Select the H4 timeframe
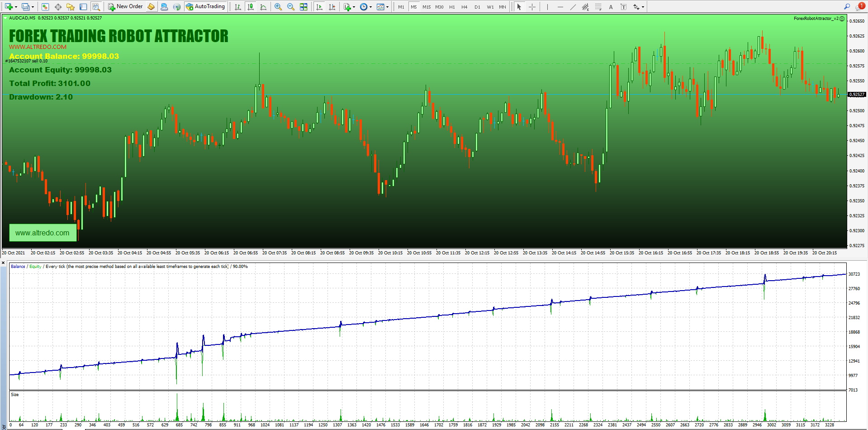 465,7
